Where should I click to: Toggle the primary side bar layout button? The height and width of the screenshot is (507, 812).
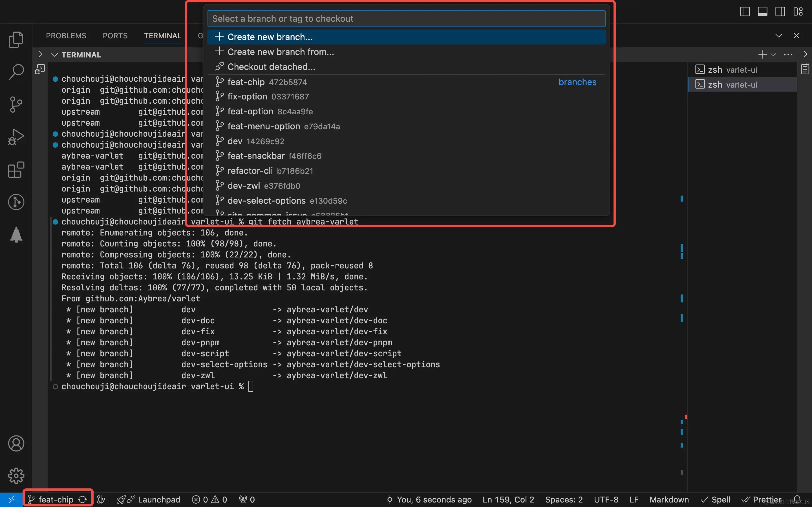click(745, 12)
